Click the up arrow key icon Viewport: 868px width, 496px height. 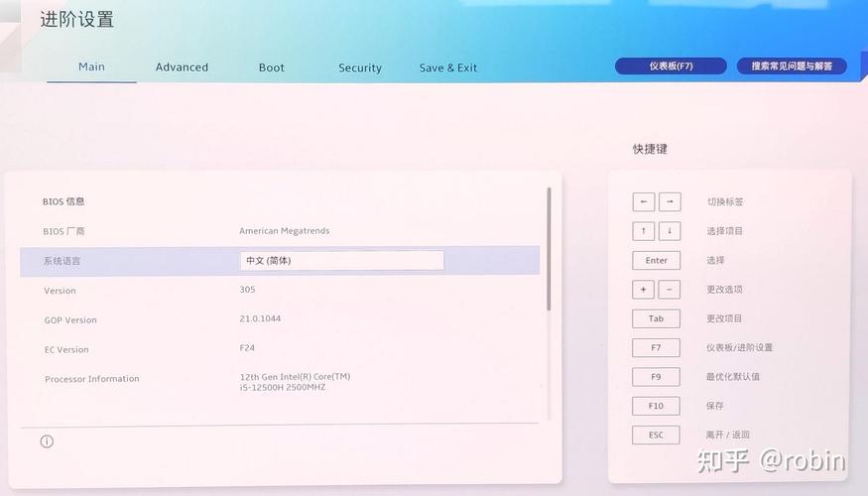tap(643, 231)
